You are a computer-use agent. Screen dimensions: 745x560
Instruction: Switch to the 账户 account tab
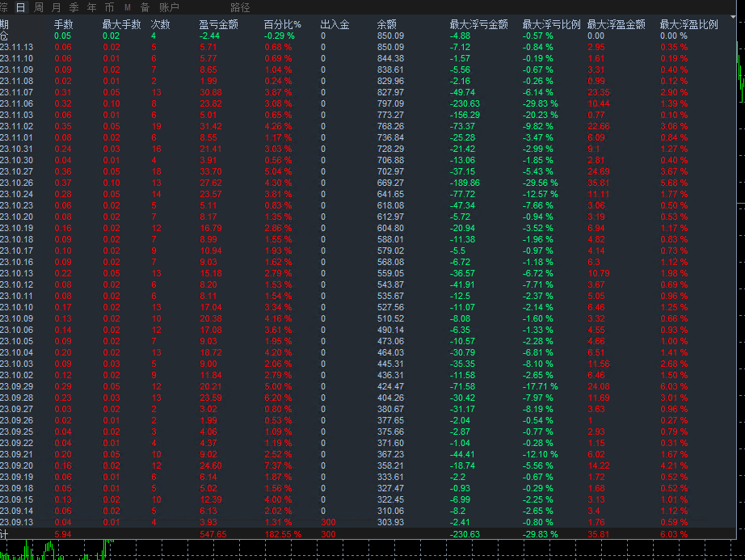tap(169, 7)
